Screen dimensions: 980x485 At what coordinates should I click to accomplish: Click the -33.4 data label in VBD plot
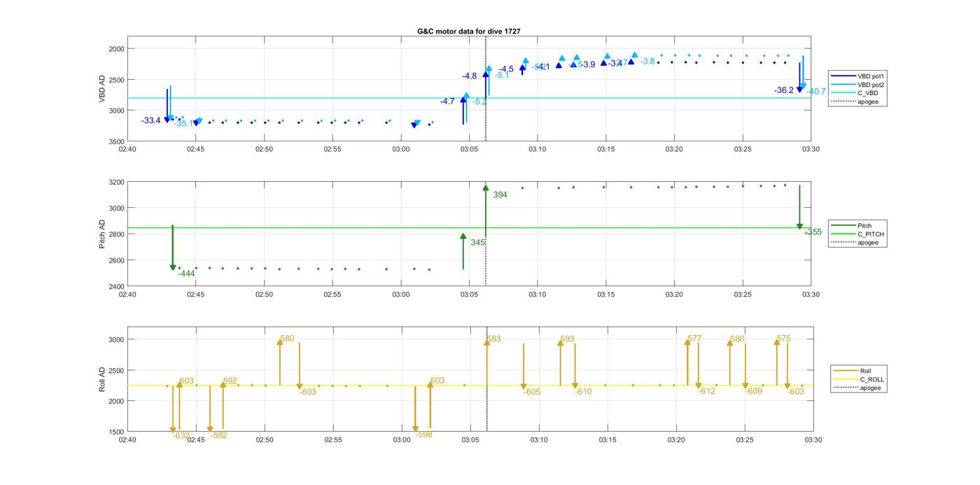point(150,120)
